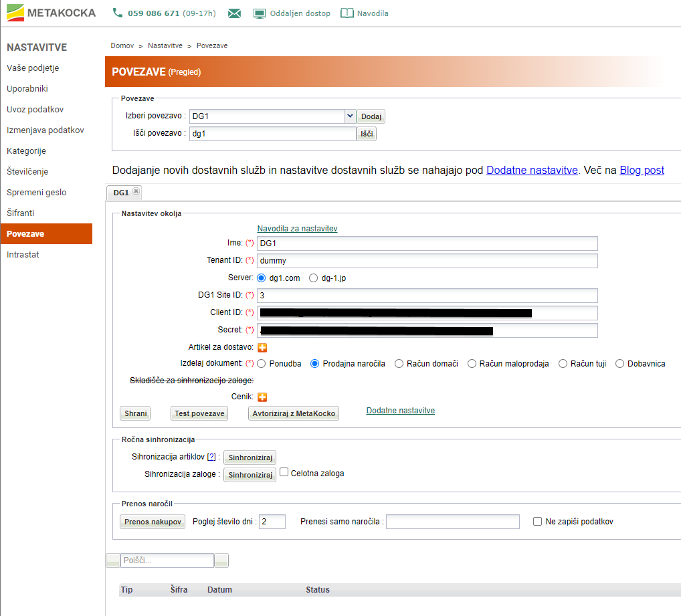Screen dimensions: 681x616
Task: Click the Client ID field
Action: click(427, 313)
